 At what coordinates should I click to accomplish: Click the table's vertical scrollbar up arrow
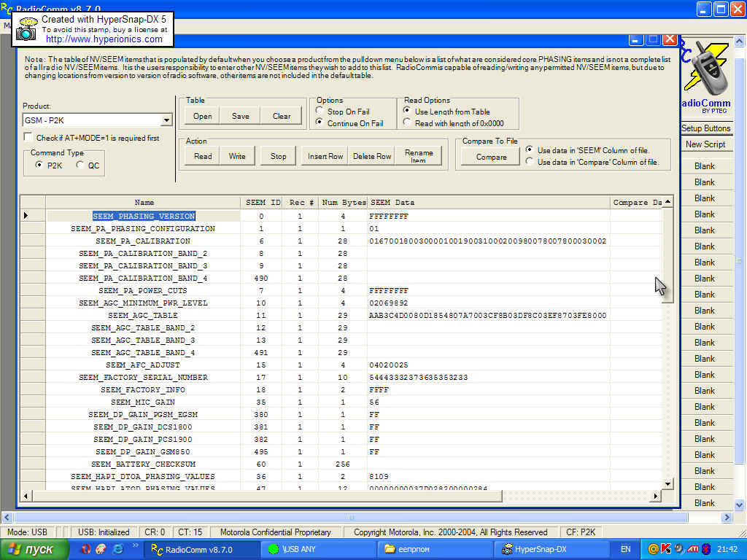coord(668,201)
